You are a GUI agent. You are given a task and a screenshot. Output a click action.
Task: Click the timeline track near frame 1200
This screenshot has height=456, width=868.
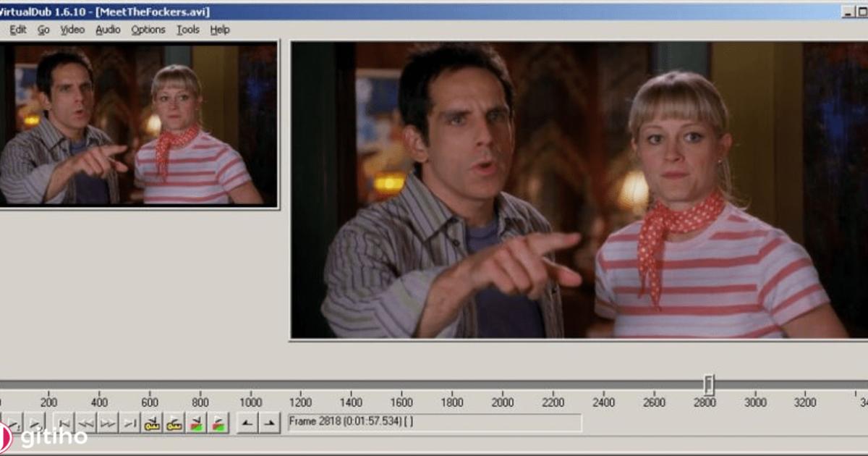click(x=301, y=384)
